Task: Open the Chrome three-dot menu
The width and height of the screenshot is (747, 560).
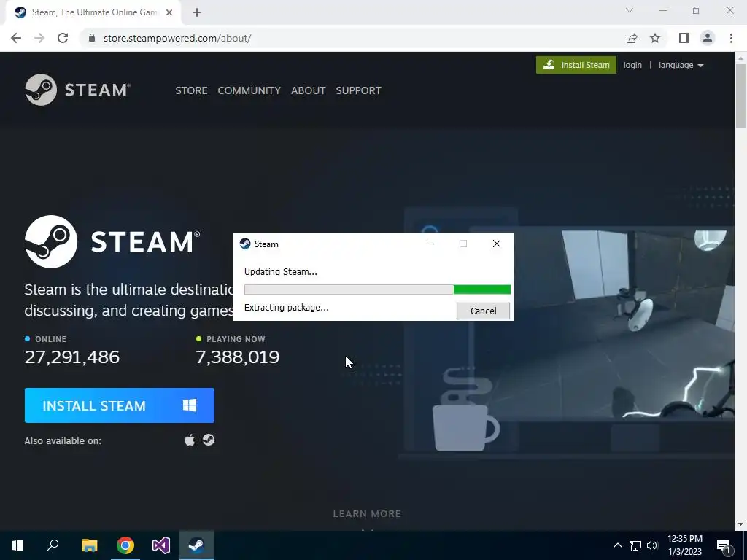Action: point(731,38)
